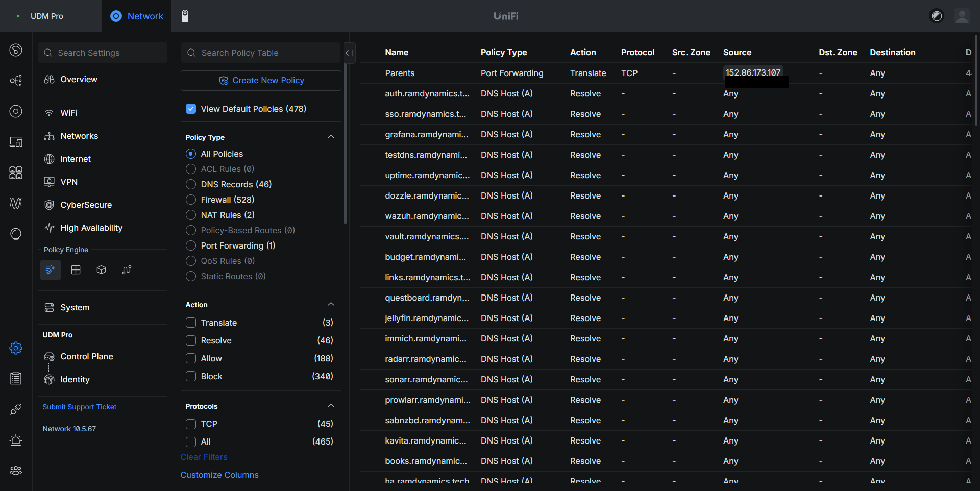Open the Parents port forwarding row
Screen dimensions: 980x491
click(x=666, y=73)
